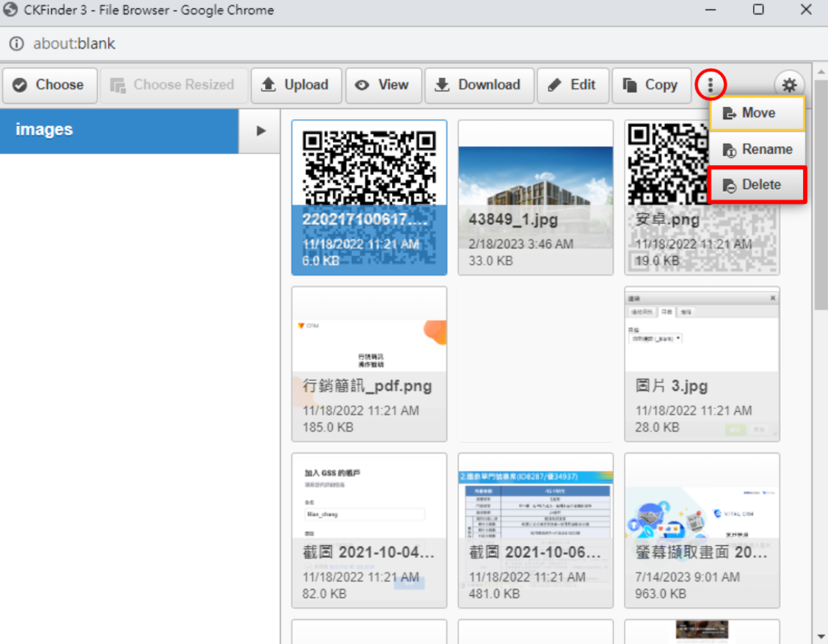
Task: Select Move from the dropdown menu
Action: (x=757, y=113)
